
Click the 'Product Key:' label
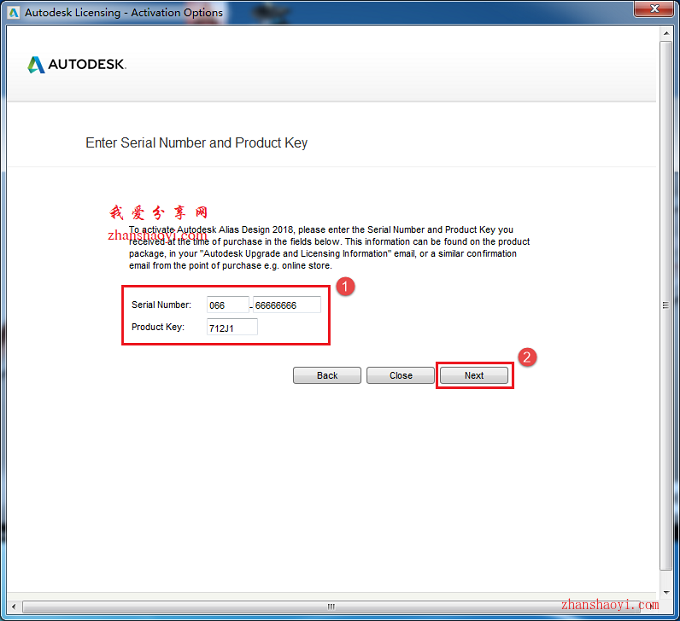click(158, 327)
